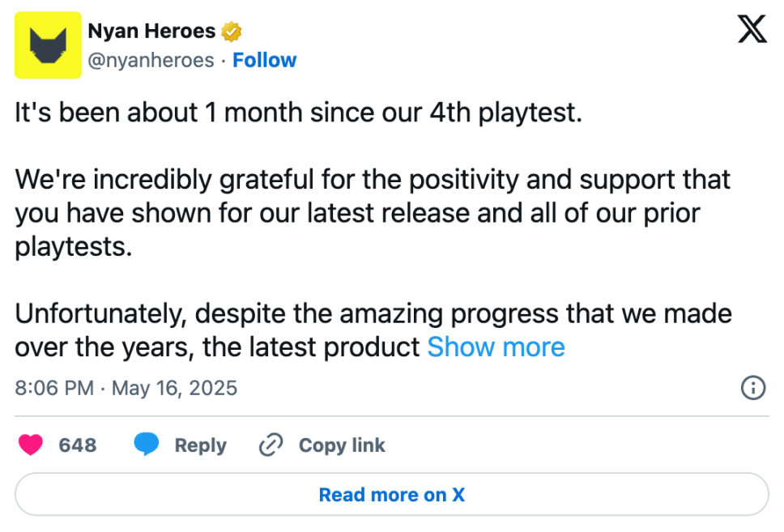Image resolution: width=784 pixels, height=532 pixels.
Task: Click the chain link icon
Action: coord(271,445)
